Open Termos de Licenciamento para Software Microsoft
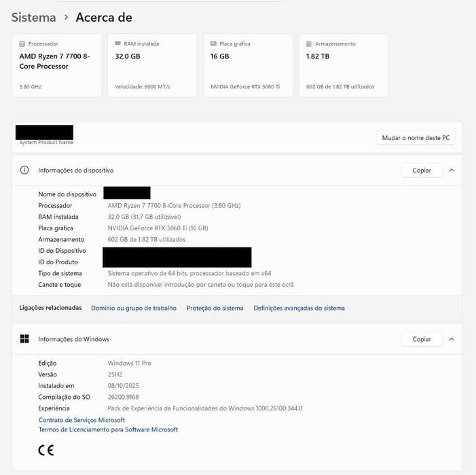The image size is (476, 475). click(x=108, y=429)
